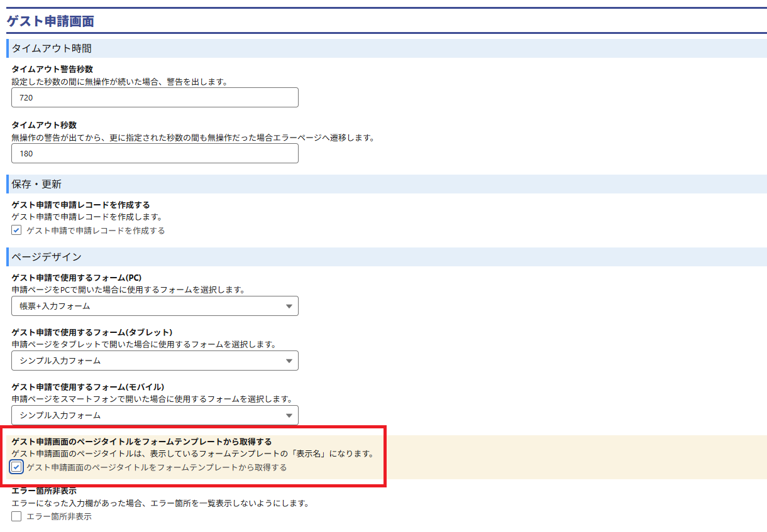Open the モバイル form dropdown

(154, 415)
